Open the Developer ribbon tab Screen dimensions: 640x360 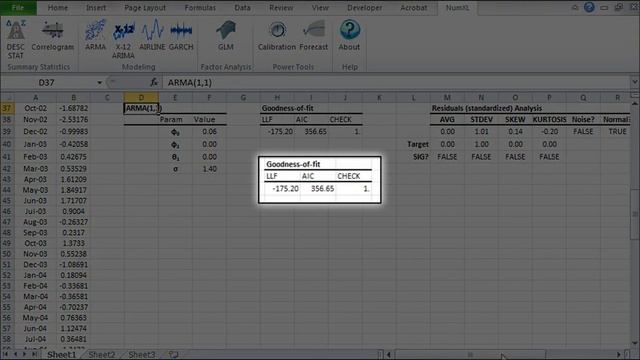(x=365, y=7)
